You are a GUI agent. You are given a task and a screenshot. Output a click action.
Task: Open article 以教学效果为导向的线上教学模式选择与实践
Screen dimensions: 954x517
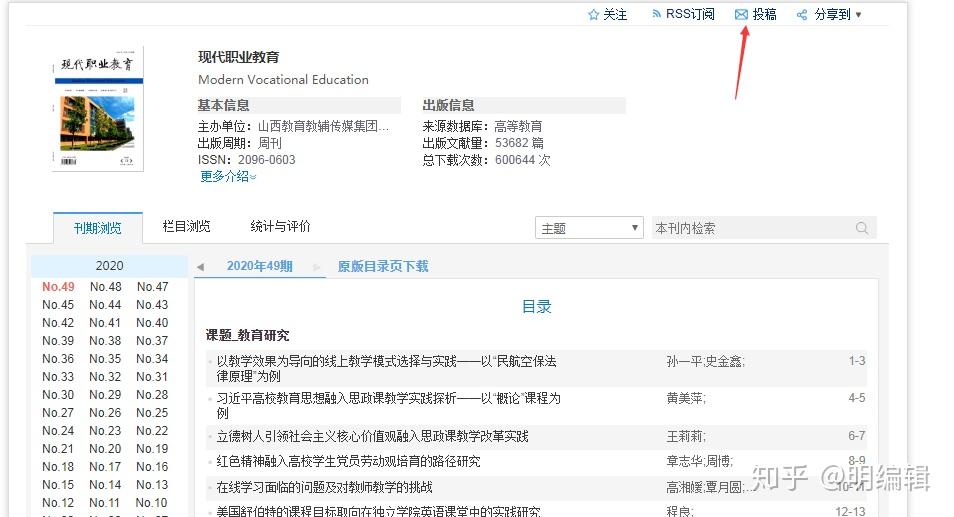pyautogui.click(x=386, y=369)
